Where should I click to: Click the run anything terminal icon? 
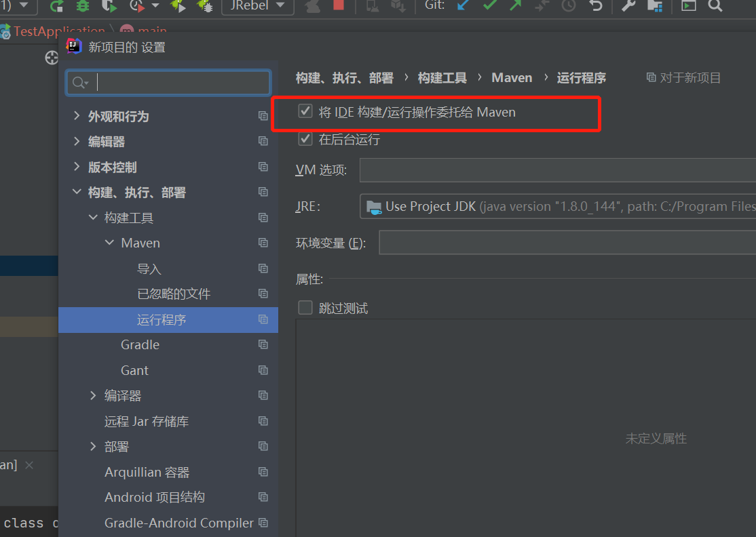point(688,6)
